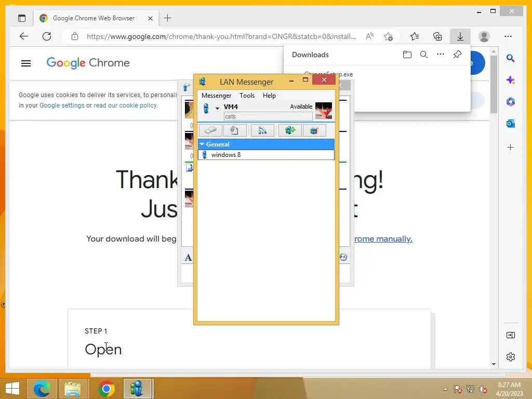This screenshot has height=399, width=532.
Task: Open the Outlook sidebar icon
Action: (x=510, y=124)
